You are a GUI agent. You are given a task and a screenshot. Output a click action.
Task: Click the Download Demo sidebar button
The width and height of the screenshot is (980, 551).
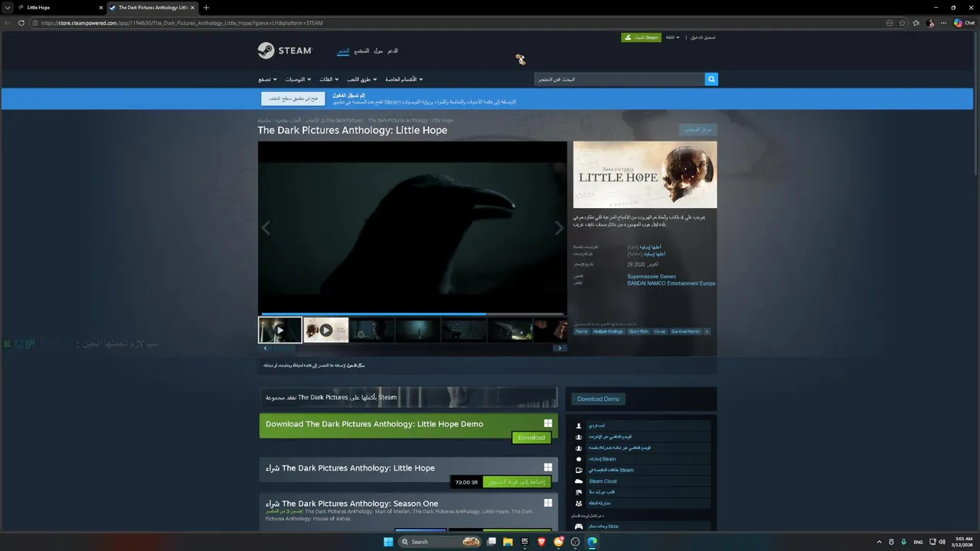[x=598, y=399]
